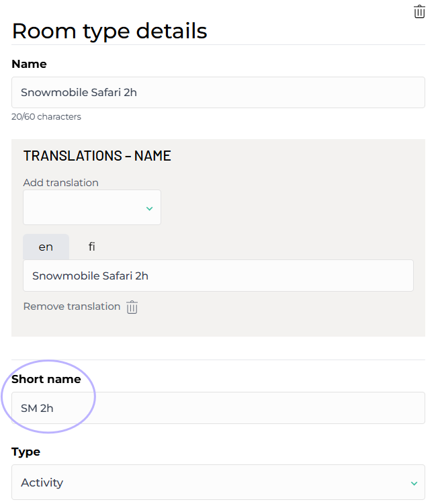Click the Room type details heading
This screenshot has width=438, height=504.
point(109,31)
